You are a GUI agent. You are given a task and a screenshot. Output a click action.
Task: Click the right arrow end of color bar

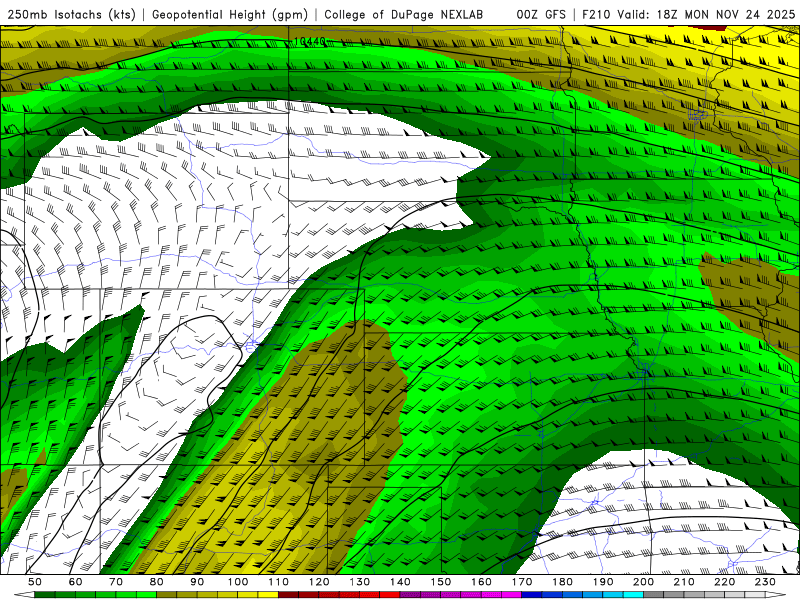click(x=776, y=595)
